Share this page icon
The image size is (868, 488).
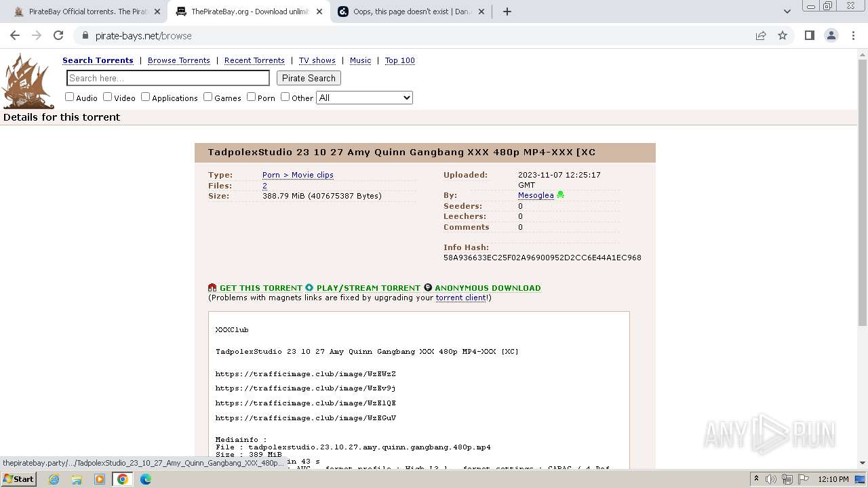point(761,35)
